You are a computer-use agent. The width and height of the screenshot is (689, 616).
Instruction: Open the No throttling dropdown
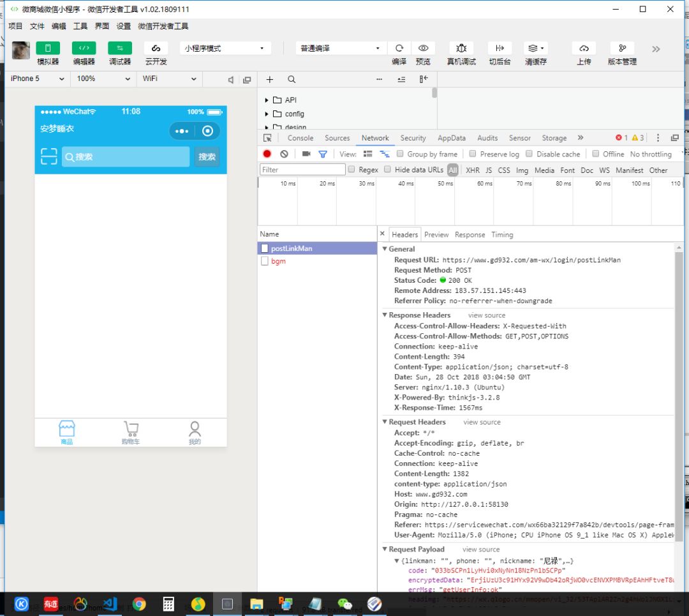point(651,154)
